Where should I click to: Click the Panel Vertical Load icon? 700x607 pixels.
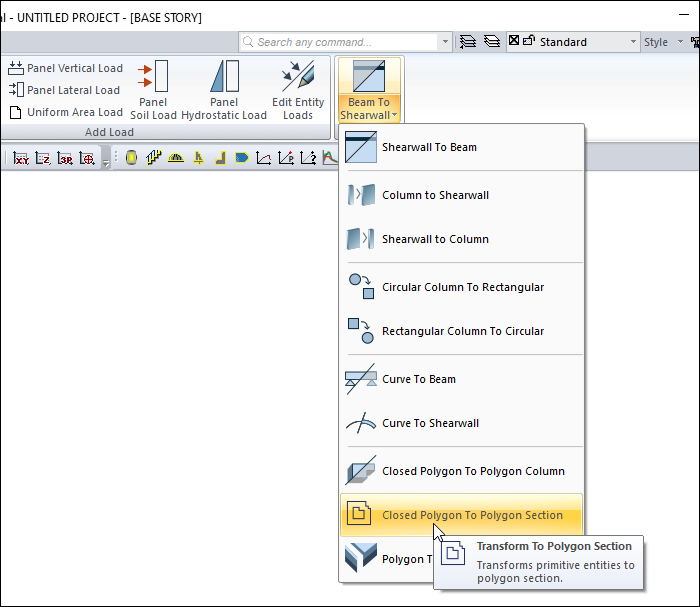tap(16, 68)
